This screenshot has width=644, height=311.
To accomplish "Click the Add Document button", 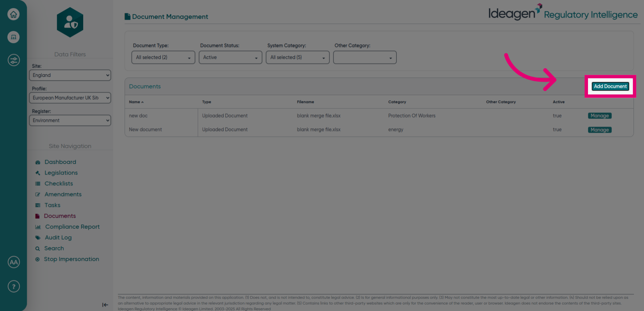I will click(x=610, y=86).
